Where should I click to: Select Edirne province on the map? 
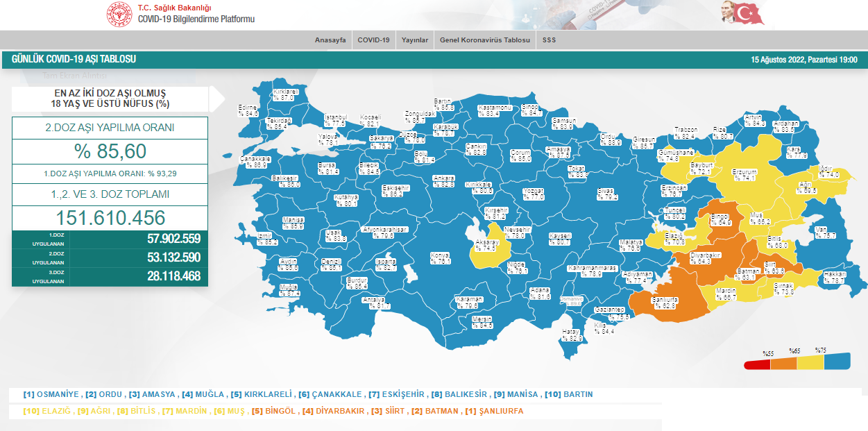coord(248,110)
